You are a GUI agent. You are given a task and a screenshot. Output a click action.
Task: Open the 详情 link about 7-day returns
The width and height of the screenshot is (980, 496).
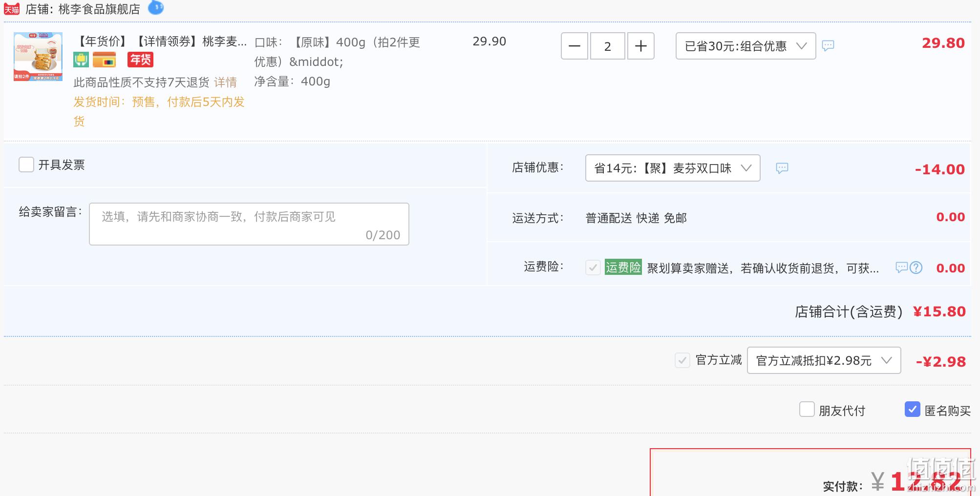point(225,82)
